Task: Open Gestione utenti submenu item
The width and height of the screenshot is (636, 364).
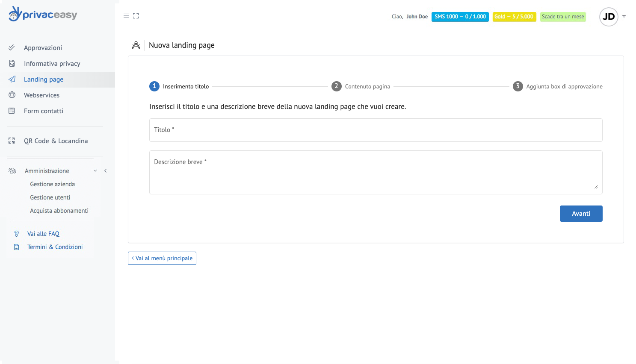Action: [50, 197]
